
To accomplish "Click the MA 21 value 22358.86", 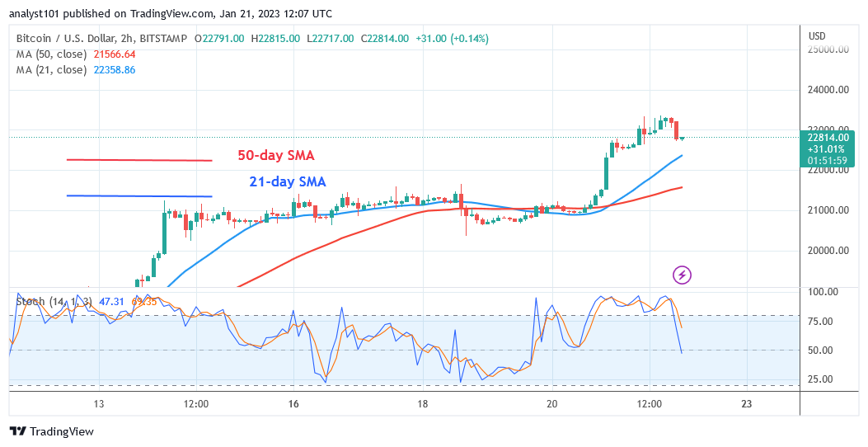I will point(115,70).
